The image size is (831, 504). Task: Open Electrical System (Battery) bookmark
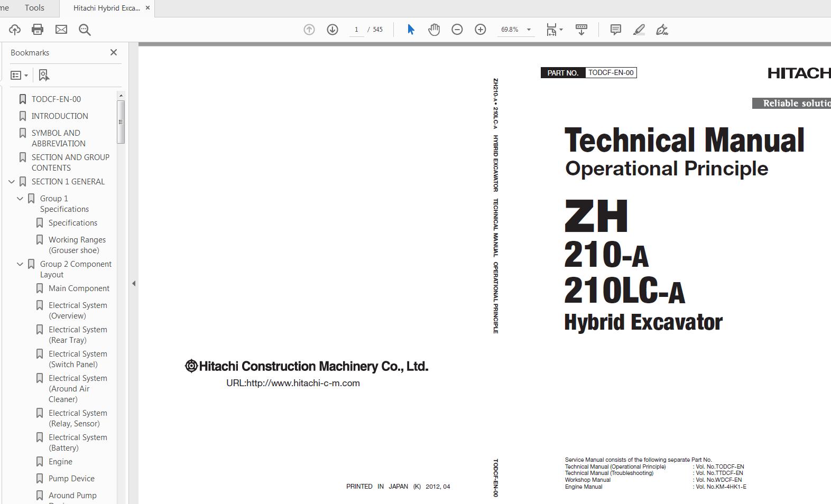pyautogui.click(x=78, y=443)
